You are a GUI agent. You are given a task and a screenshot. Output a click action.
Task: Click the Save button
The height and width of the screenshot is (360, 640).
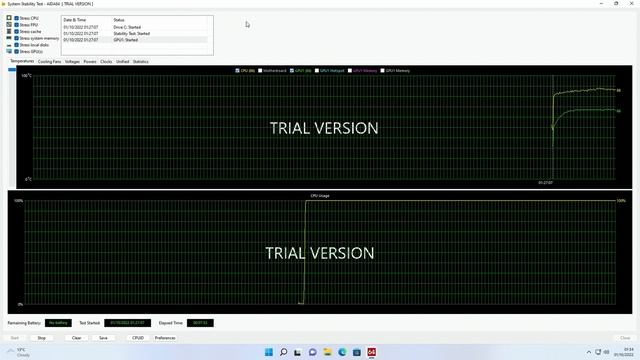click(103, 338)
